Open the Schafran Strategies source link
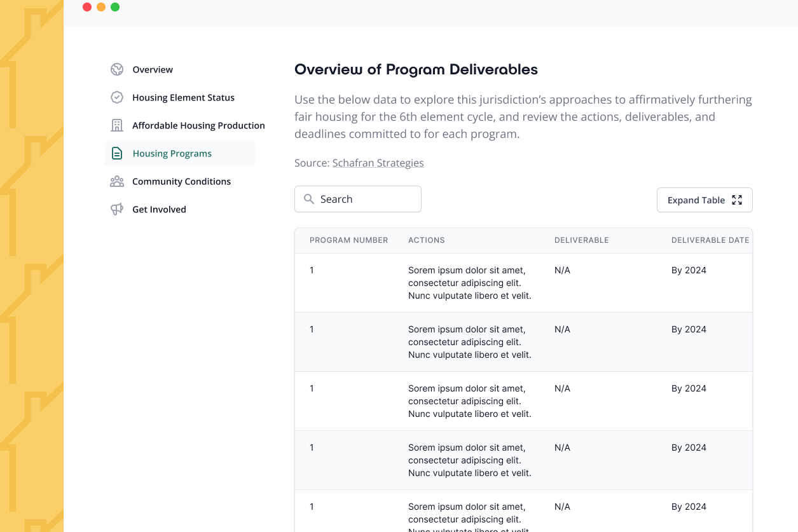The width and height of the screenshot is (798, 532). [378, 163]
